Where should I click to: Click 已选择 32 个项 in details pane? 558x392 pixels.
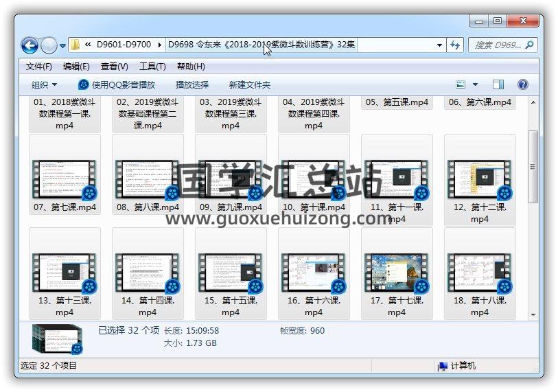click(x=128, y=330)
